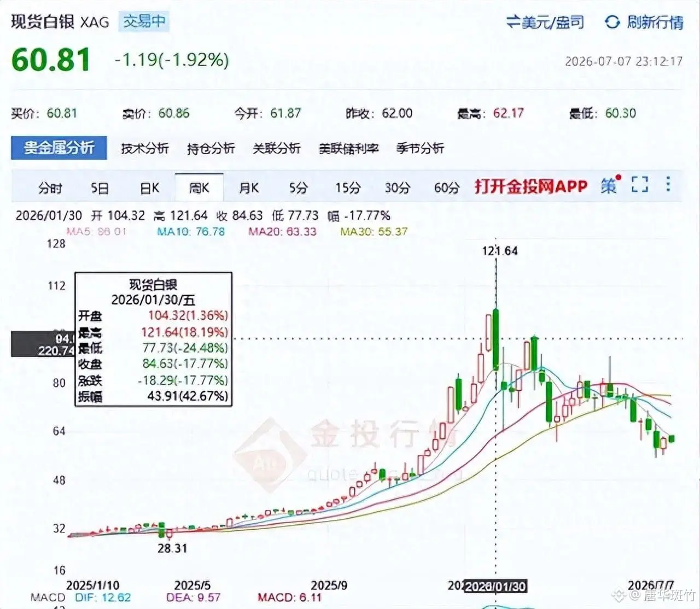Open the 美联储利率 tab
The width and height of the screenshot is (700, 609).
[349, 148]
